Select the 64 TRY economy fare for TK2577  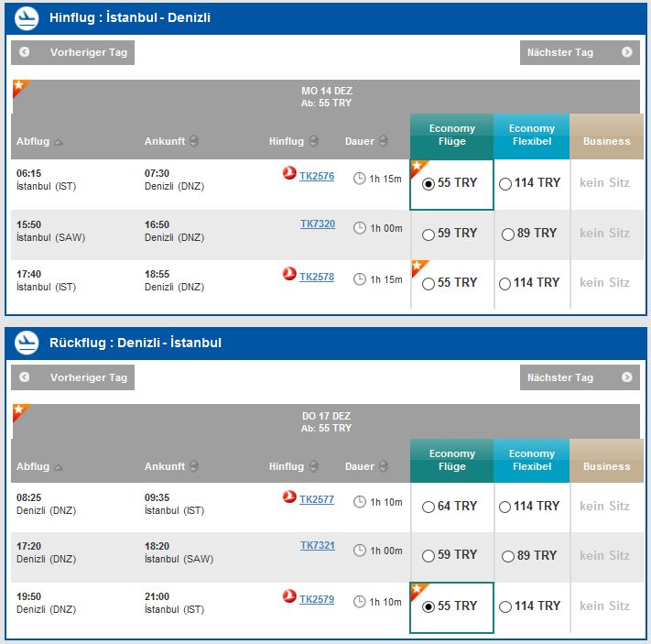click(429, 508)
